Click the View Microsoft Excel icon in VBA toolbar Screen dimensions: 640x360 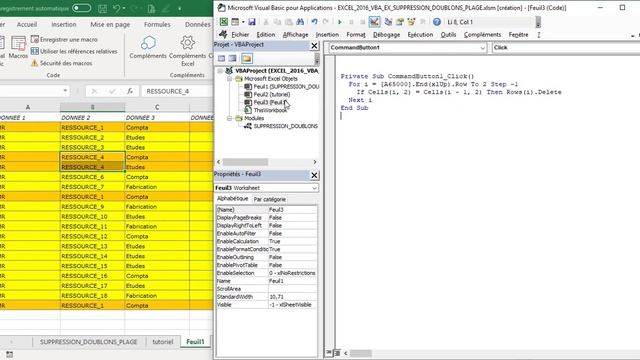pyautogui.click(x=224, y=22)
